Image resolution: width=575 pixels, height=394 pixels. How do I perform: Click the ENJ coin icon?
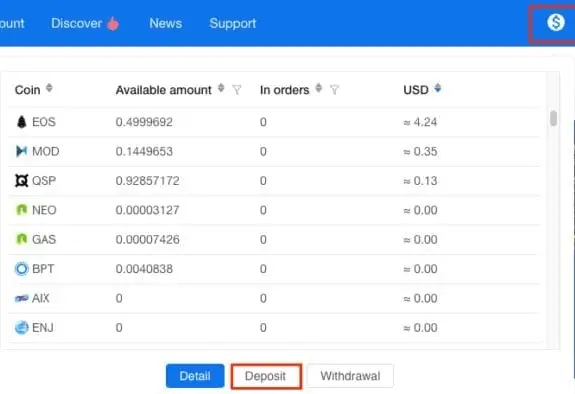click(x=22, y=328)
